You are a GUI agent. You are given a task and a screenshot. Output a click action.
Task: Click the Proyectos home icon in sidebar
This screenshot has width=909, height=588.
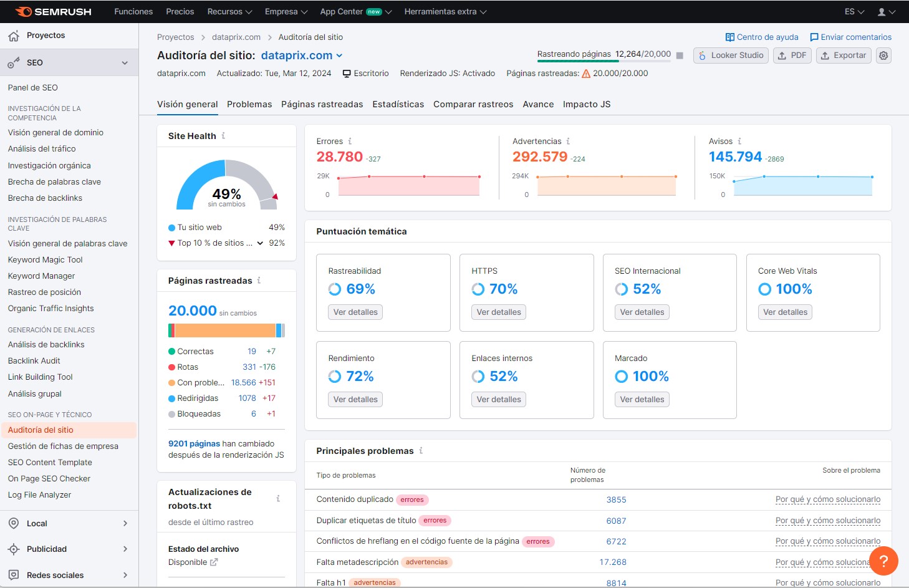pyautogui.click(x=12, y=35)
